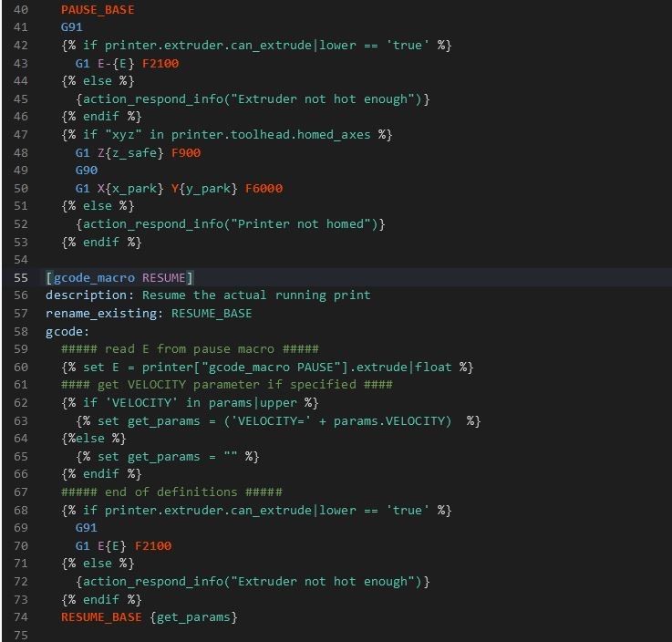Click the 'F900' feedrate value
Viewport: 672px width, 642px height.
point(186,153)
